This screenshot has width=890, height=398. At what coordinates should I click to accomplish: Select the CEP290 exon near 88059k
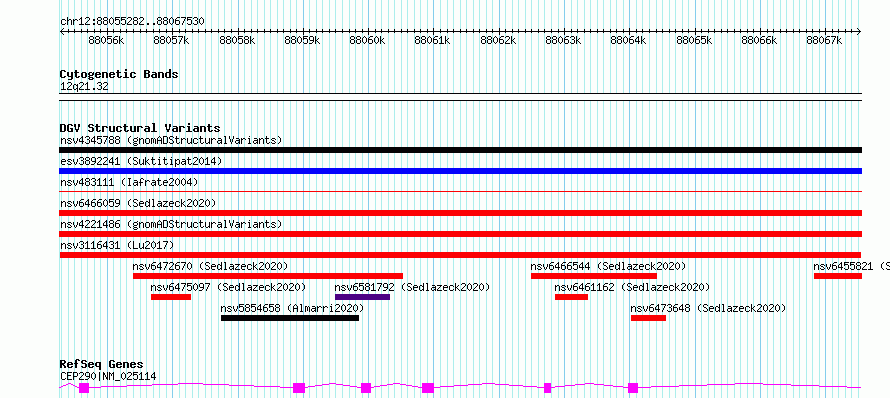(299, 388)
